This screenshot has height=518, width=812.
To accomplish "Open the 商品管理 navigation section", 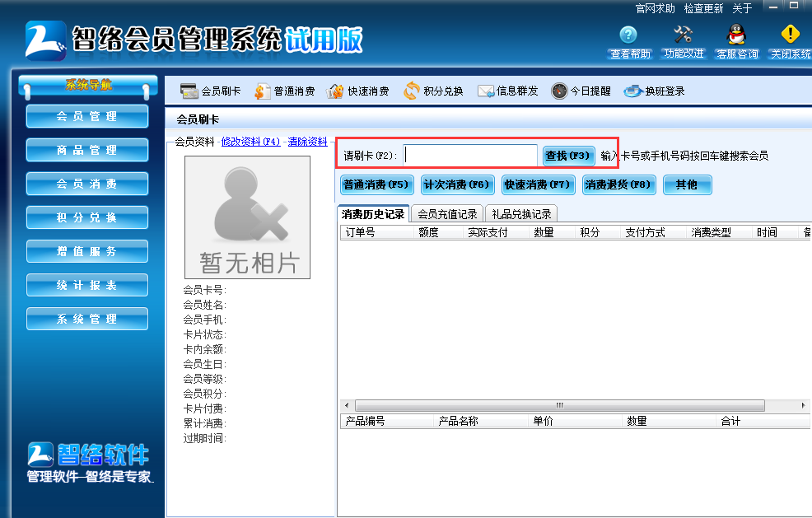I will (x=86, y=150).
